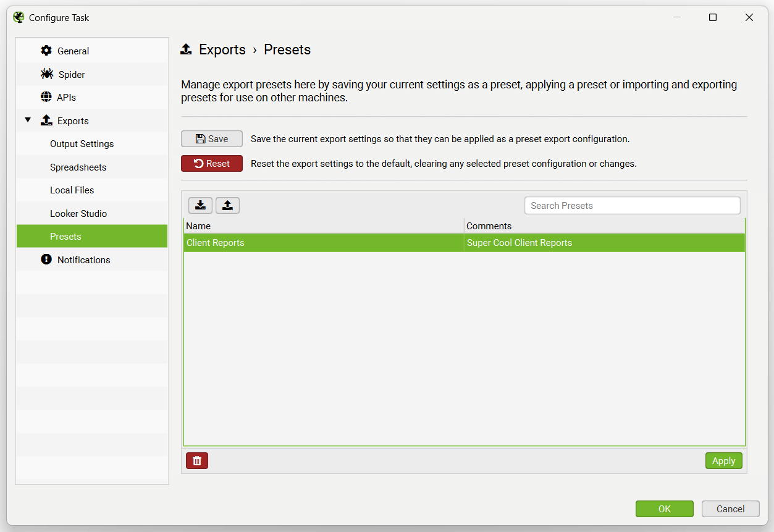Open Output Settings in the sidebar
The image size is (774, 532).
point(82,143)
